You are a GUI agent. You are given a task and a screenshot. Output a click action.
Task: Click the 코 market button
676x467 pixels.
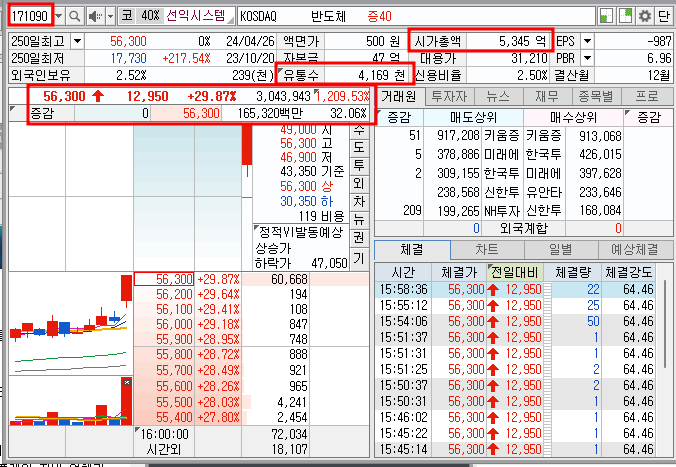(127, 16)
